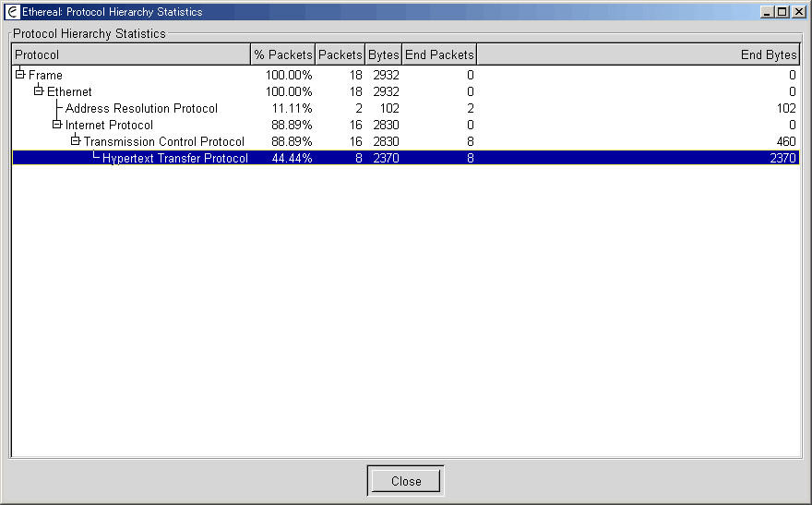
Task: Collapse the Ethernet tree node
Action: pyautogui.click(x=39, y=91)
